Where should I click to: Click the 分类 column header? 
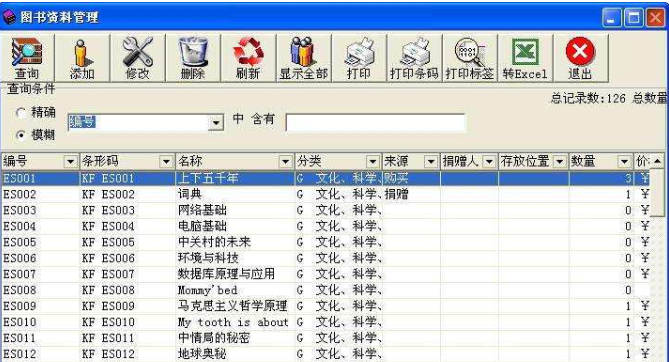[338, 162]
